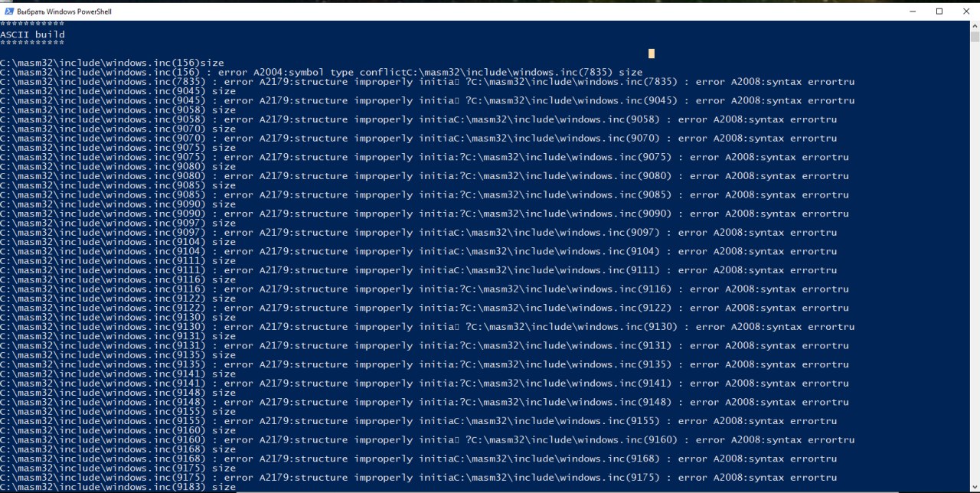Viewport: 980px width, 493px height.
Task: Click the line 'windows.inc(9160) size'
Action: 118,430
